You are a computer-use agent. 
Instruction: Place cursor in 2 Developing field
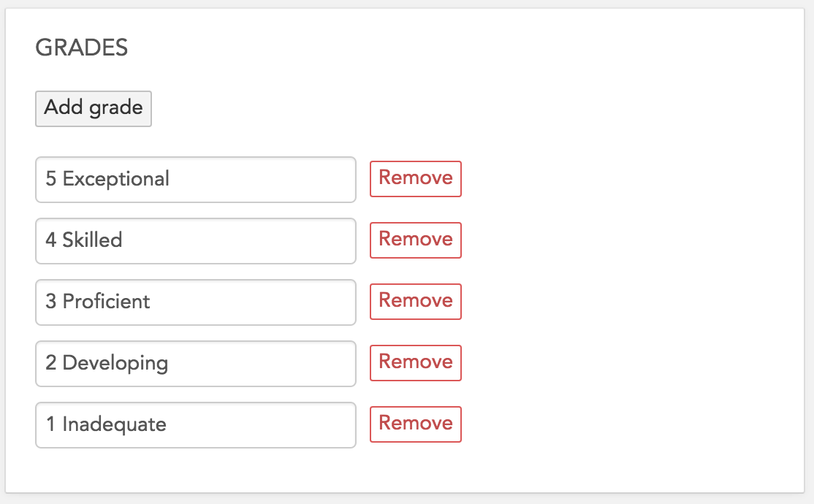pyautogui.click(x=196, y=364)
